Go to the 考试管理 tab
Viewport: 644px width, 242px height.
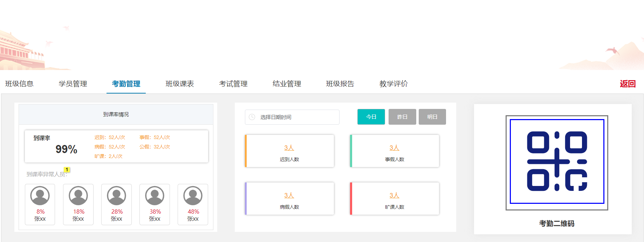click(233, 84)
